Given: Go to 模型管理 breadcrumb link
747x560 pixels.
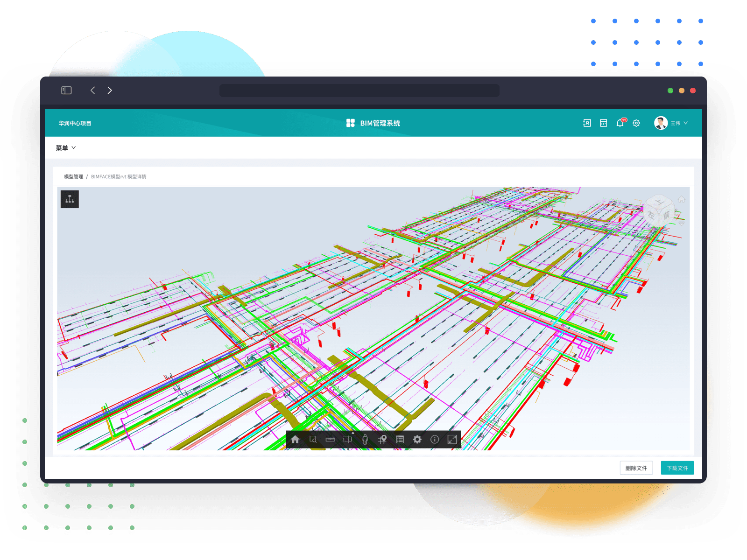Looking at the screenshot, I should [x=73, y=177].
